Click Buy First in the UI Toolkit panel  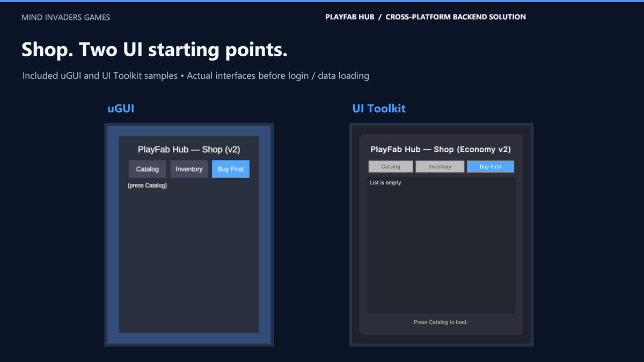[491, 167]
